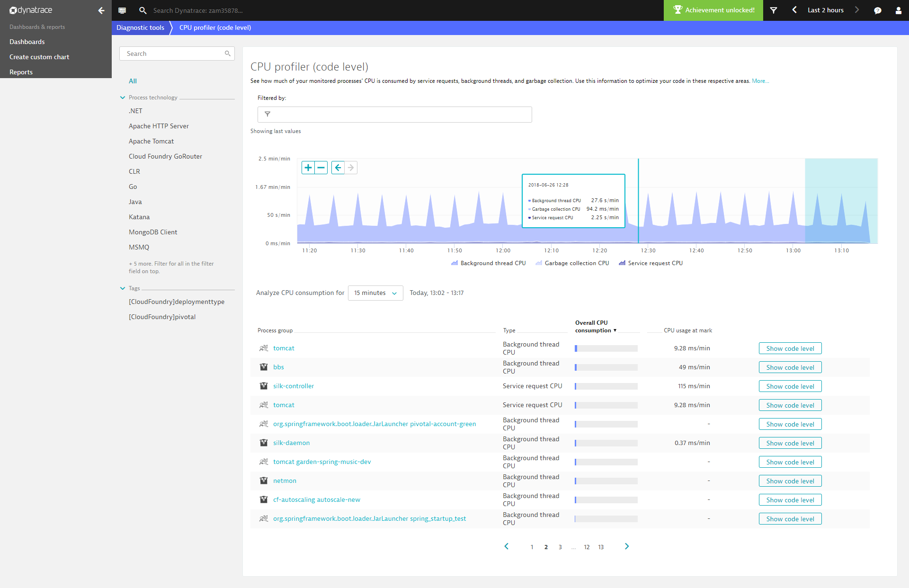
Task: Open the help chat icon
Action: 878,10
